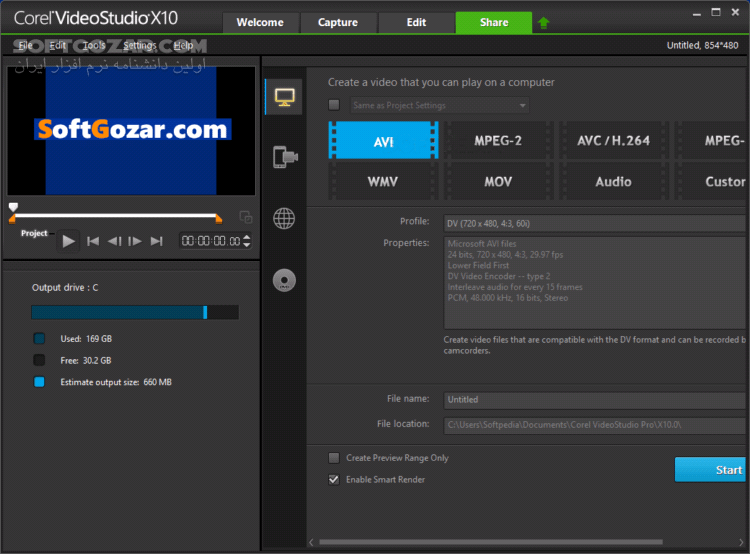This screenshot has height=554, width=750.
Task: Open the Capture tab
Action: coord(338,22)
